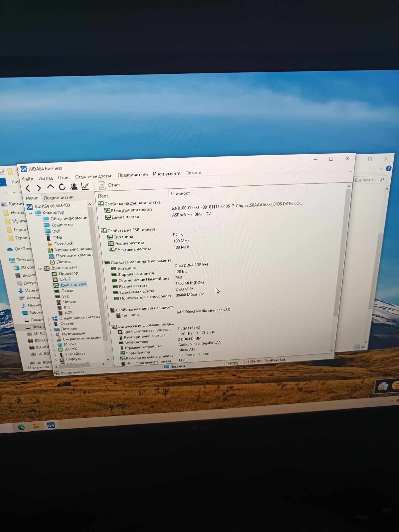This screenshot has width=399, height=532.
Task: Select the Чипсет tree item
Action: click(66, 302)
